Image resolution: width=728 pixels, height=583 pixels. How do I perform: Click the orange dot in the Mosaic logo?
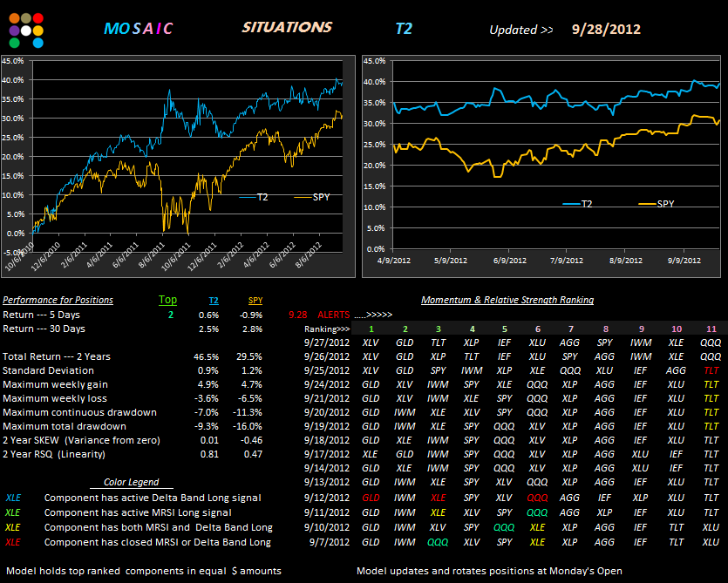pyautogui.click(x=15, y=18)
